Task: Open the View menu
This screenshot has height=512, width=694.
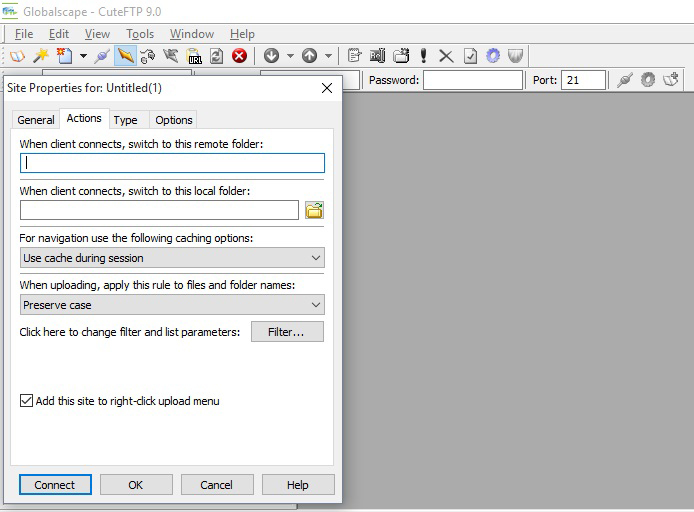Action: 97,34
